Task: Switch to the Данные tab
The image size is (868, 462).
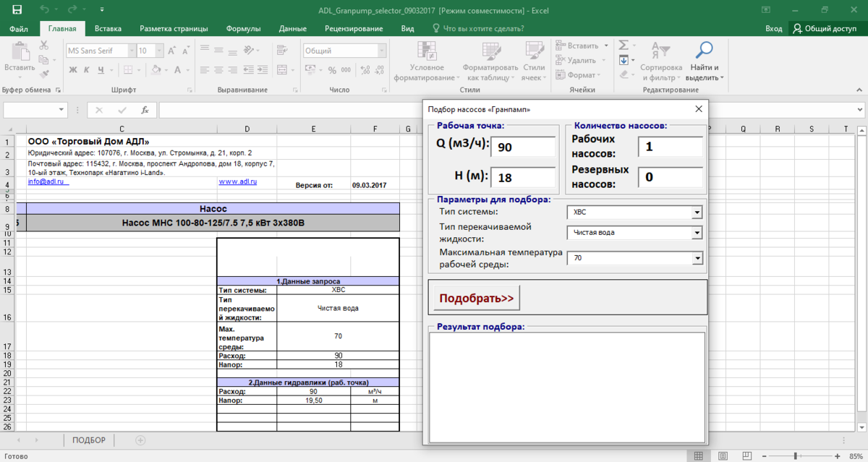Action: click(x=293, y=29)
